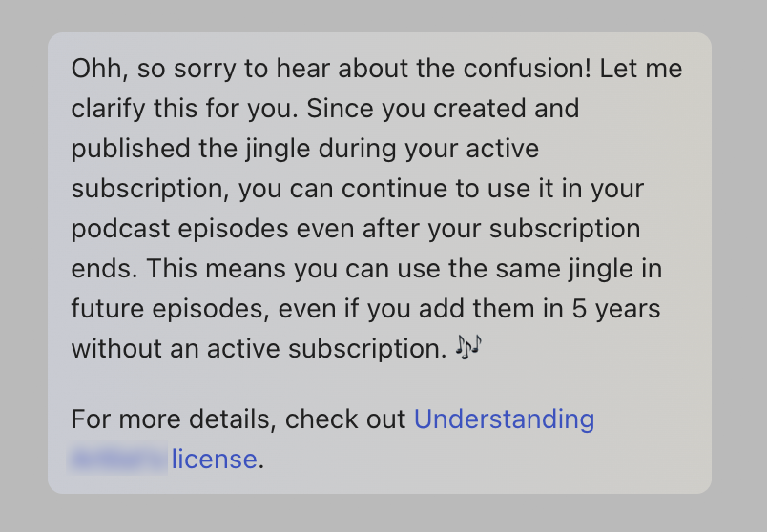Click the word 'confusion!' in first line

pos(528,68)
